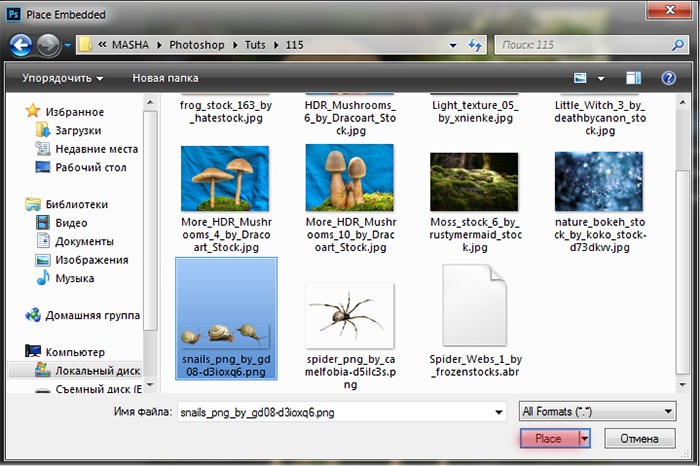Toggle the preview pane icon
Image resolution: width=700 pixels, height=466 pixels.
click(x=633, y=78)
